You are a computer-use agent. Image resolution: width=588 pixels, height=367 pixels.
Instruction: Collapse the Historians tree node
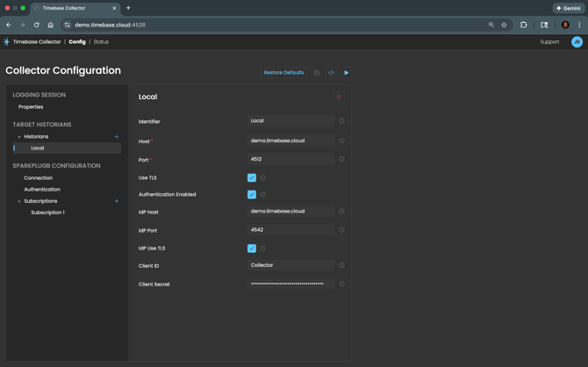(19, 137)
